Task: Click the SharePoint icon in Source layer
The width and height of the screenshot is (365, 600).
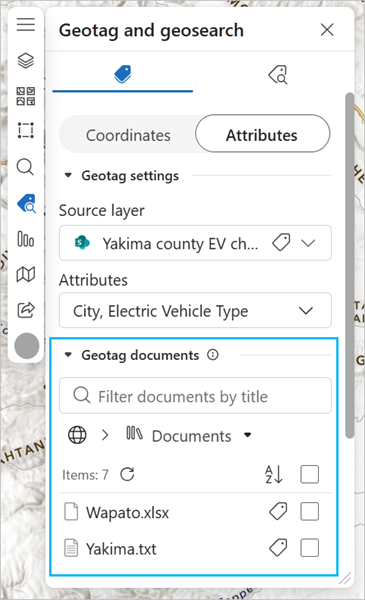Action: [82, 243]
